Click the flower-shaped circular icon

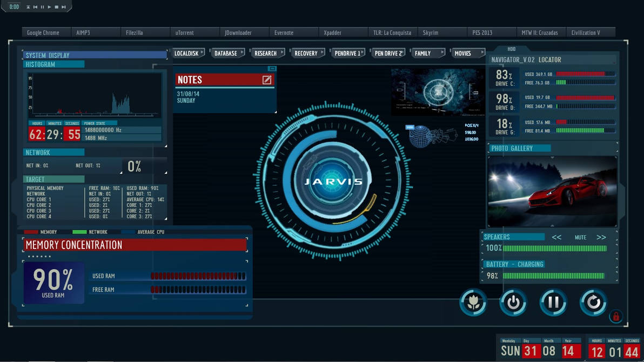coord(473,303)
